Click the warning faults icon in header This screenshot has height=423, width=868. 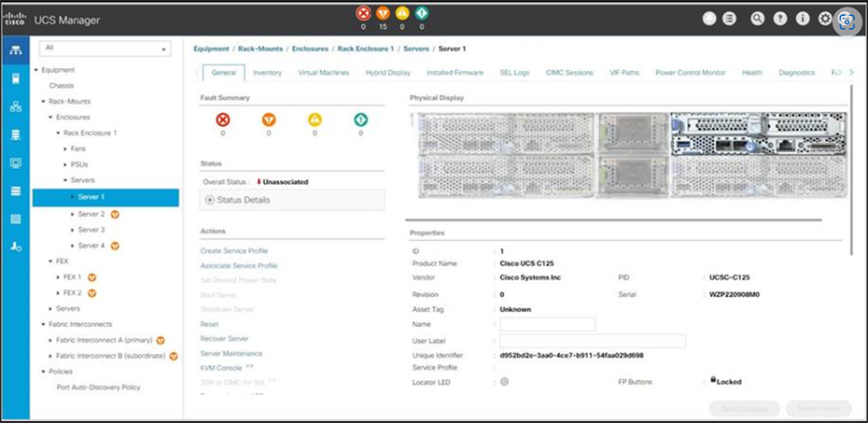pyautogui.click(x=421, y=13)
